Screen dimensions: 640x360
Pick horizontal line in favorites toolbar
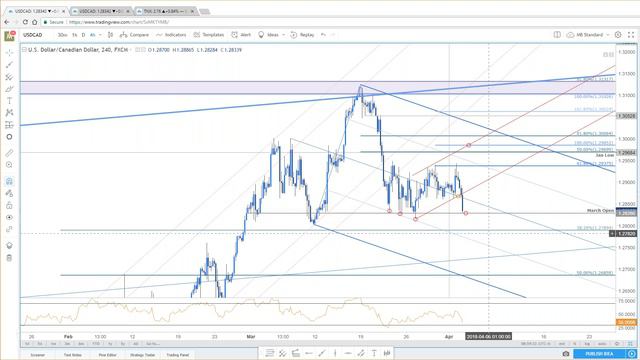(x=348, y=353)
